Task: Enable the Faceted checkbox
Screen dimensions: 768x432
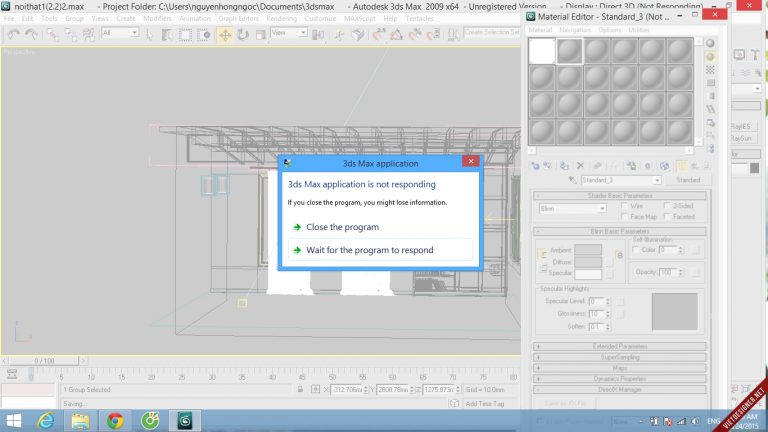Action: pyautogui.click(x=667, y=216)
